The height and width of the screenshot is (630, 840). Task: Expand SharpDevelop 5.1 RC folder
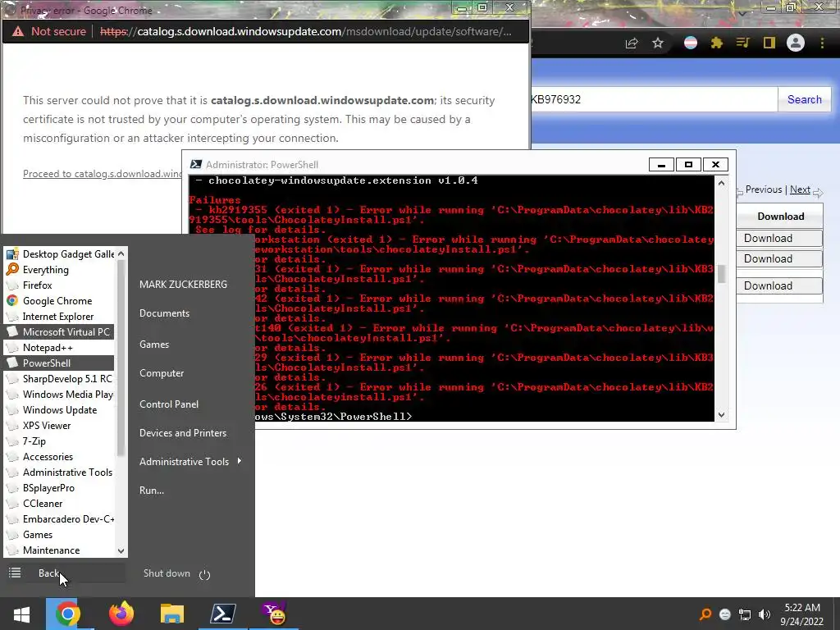[x=60, y=378]
